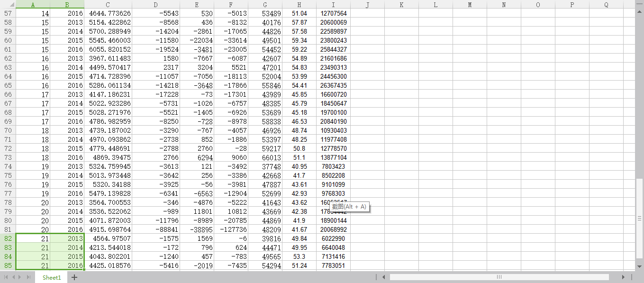
Task: Select column F header
Action: pos(231,5)
